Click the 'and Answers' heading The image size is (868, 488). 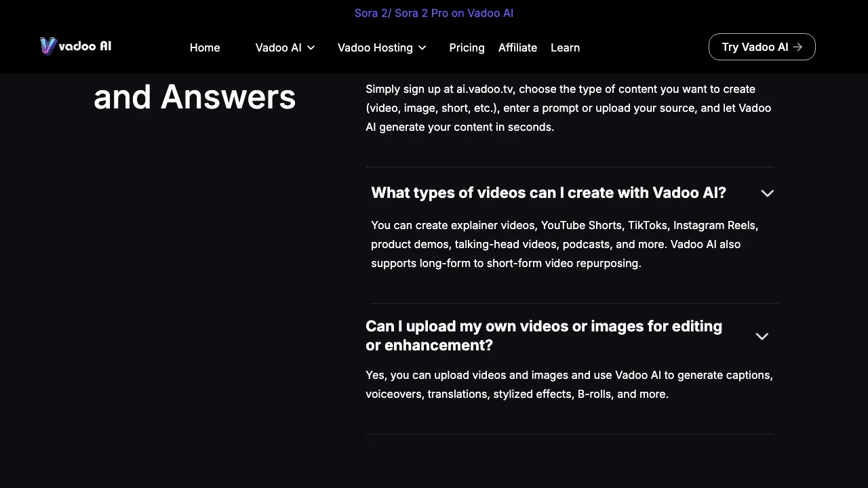point(195,97)
